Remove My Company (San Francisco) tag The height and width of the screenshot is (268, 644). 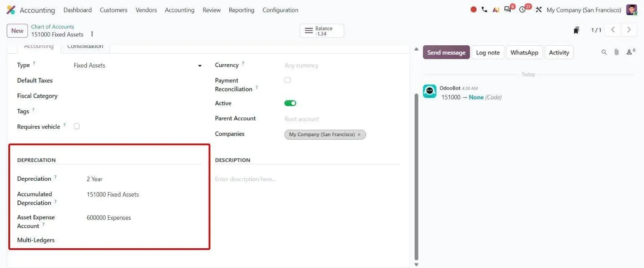[359, 135]
